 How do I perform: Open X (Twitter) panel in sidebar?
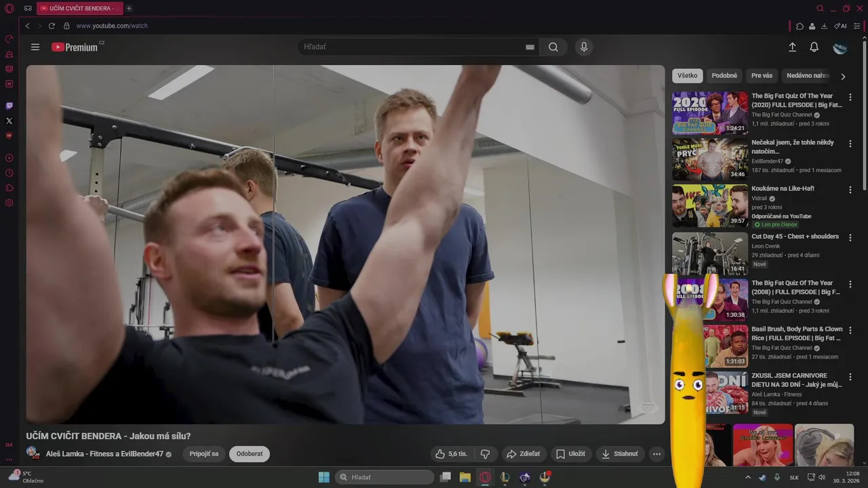9,121
